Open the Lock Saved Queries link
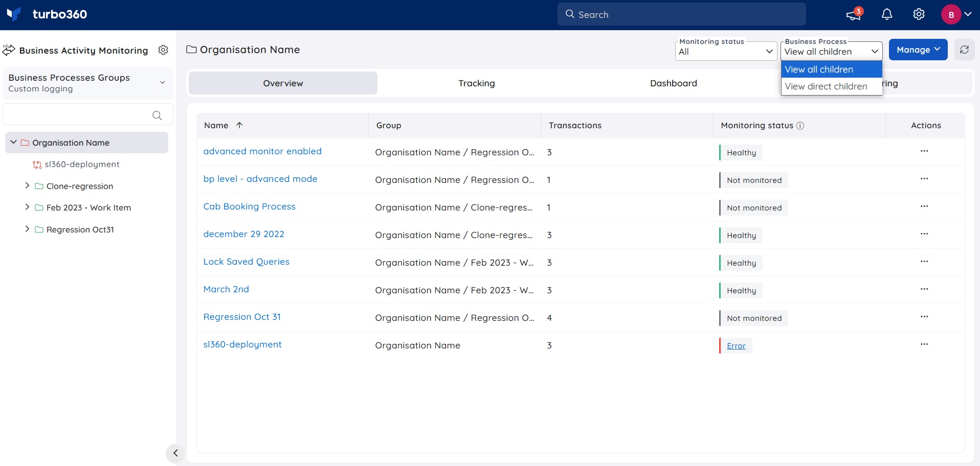Screen dimensions: 980x466 click(247, 262)
